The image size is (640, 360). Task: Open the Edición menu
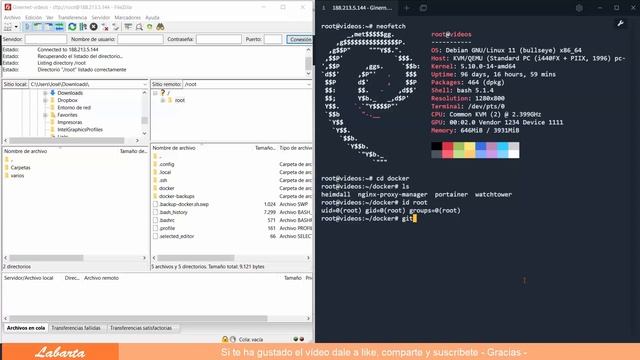[33, 18]
